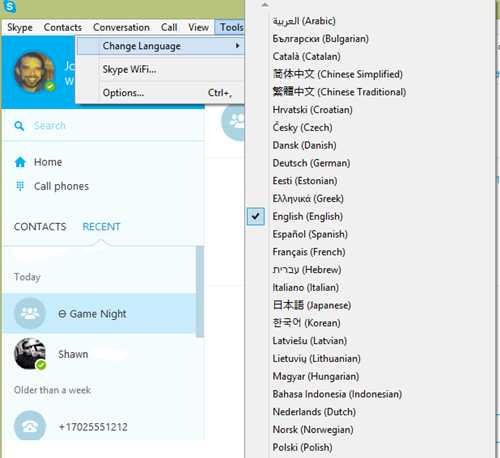Click the phone icon for +17025551212
The image size is (500, 458).
click(x=30, y=426)
